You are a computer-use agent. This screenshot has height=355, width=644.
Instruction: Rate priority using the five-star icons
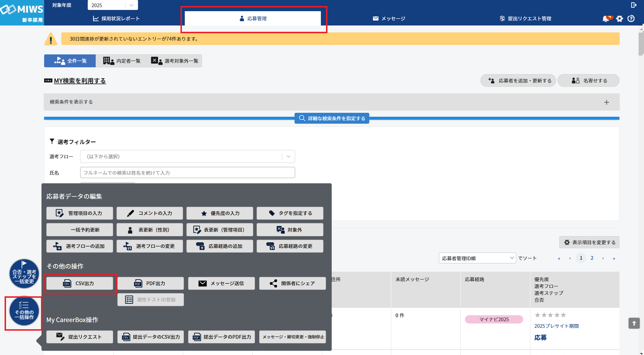550,315
